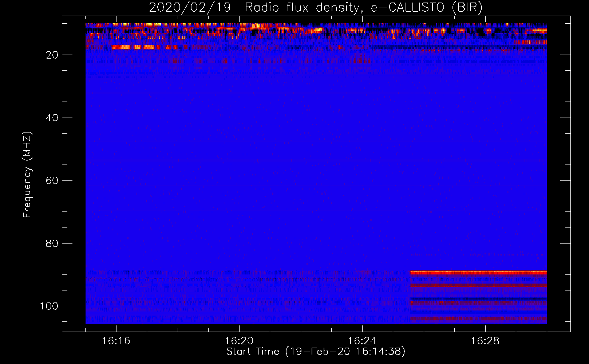Click the 40 frequency tick label
This screenshot has width=589, height=364.
52,118
